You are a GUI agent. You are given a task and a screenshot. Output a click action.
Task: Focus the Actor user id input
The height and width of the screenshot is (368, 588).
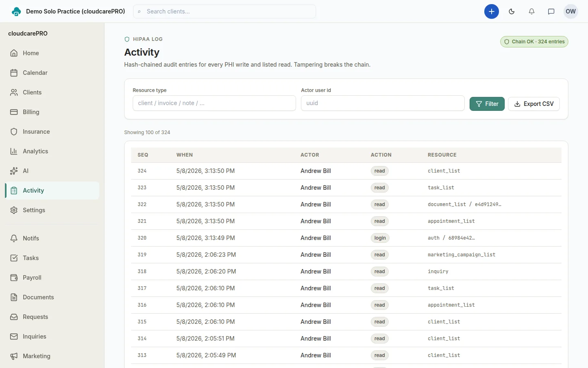click(x=383, y=103)
